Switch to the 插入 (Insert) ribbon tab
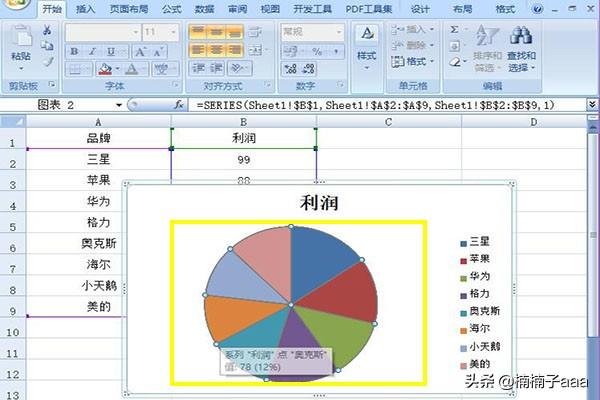This screenshot has height=400, width=600. [x=85, y=8]
